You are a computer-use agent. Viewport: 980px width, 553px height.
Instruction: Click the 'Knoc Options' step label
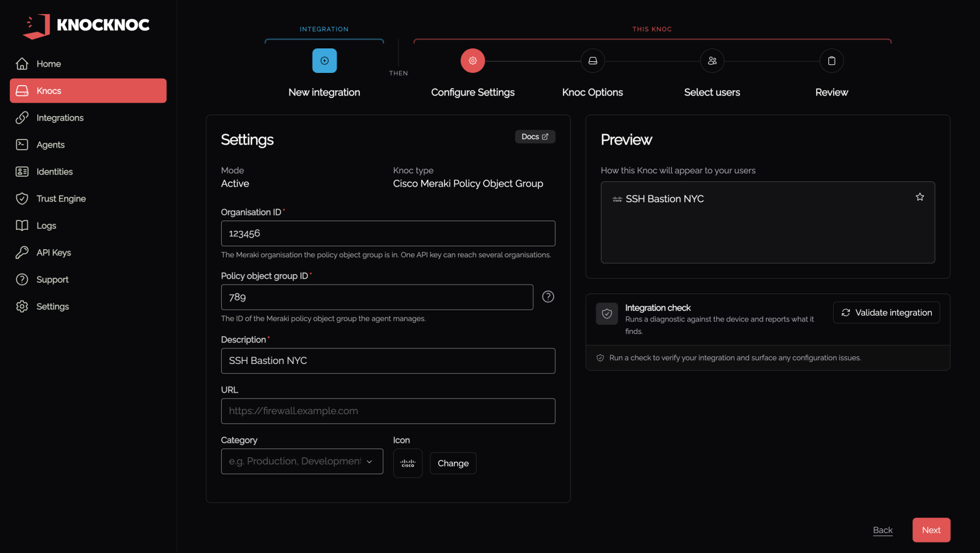tap(593, 92)
